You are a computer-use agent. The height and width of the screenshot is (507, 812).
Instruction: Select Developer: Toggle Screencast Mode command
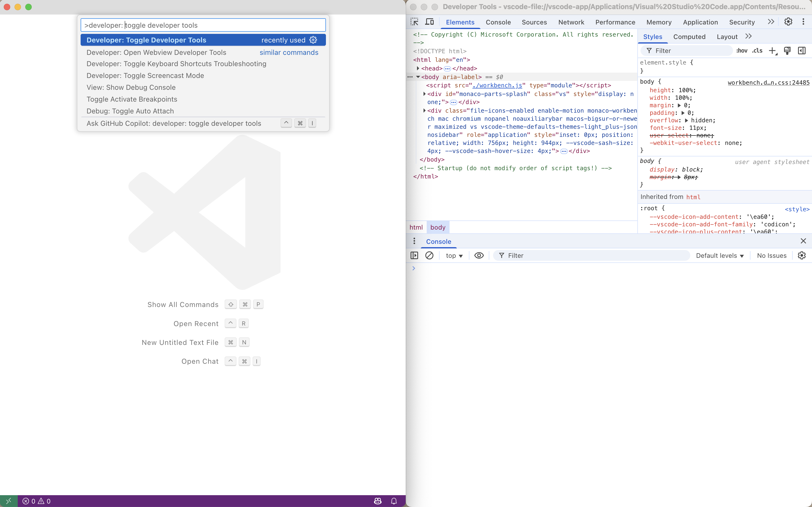coord(145,76)
